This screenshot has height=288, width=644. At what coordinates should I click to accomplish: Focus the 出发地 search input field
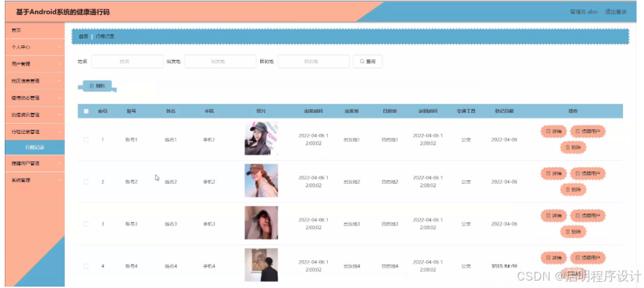pyautogui.click(x=220, y=62)
